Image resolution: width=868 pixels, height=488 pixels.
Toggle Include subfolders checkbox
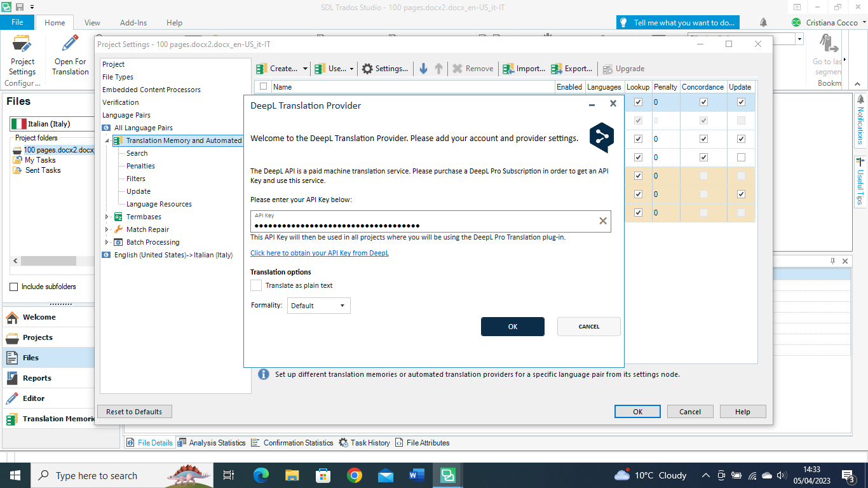(x=14, y=287)
